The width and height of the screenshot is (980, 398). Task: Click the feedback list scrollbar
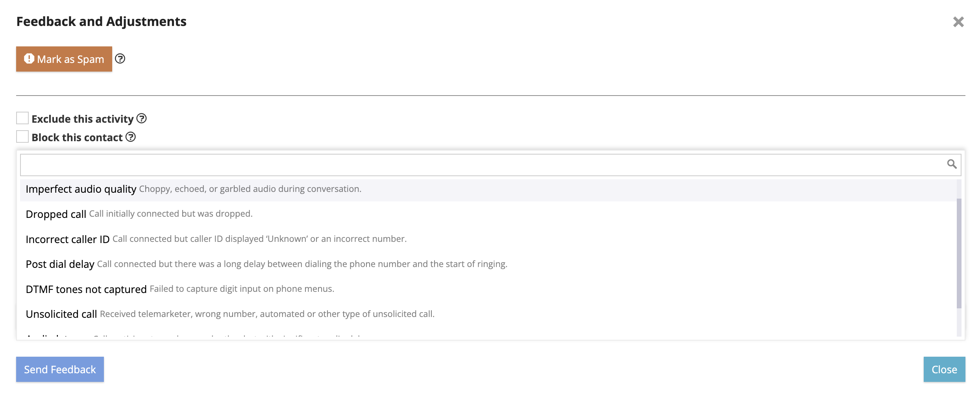[x=959, y=252]
